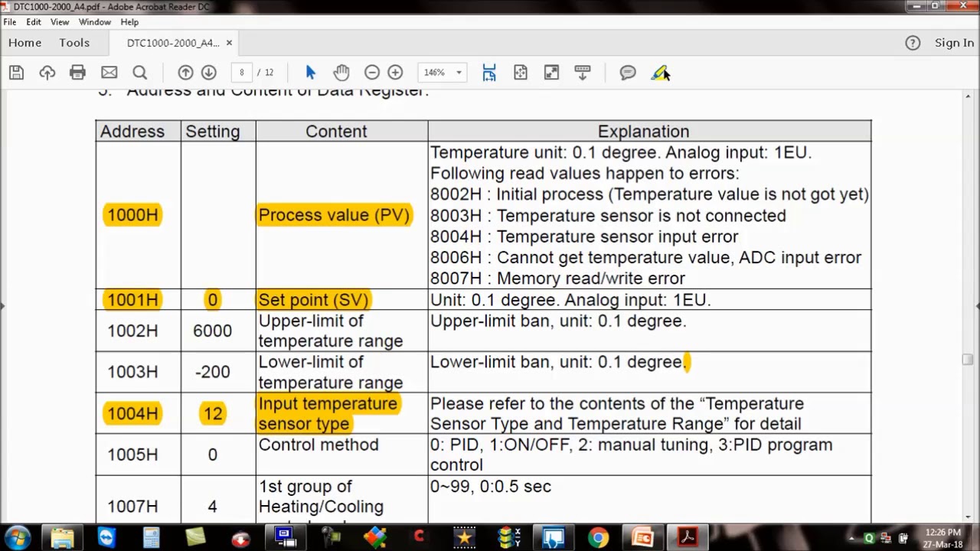Print the document using printer icon
980x551 pixels.
[77, 73]
